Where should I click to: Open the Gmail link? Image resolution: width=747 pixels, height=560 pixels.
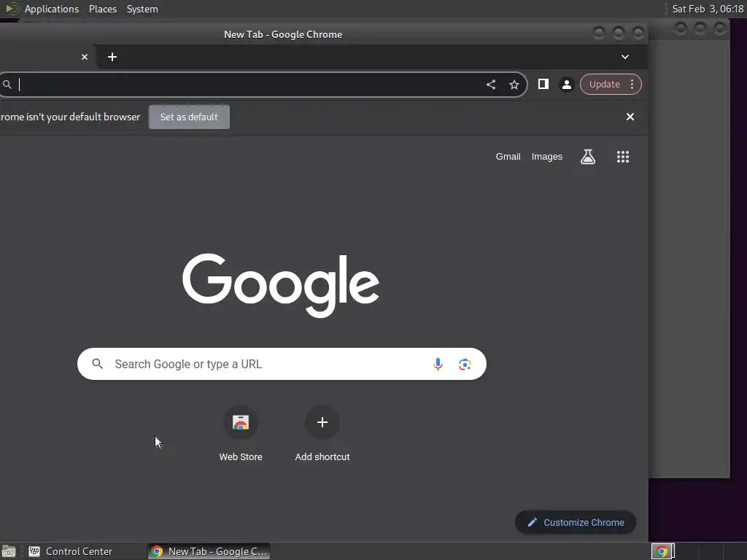pyautogui.click(x=508, y=157)
